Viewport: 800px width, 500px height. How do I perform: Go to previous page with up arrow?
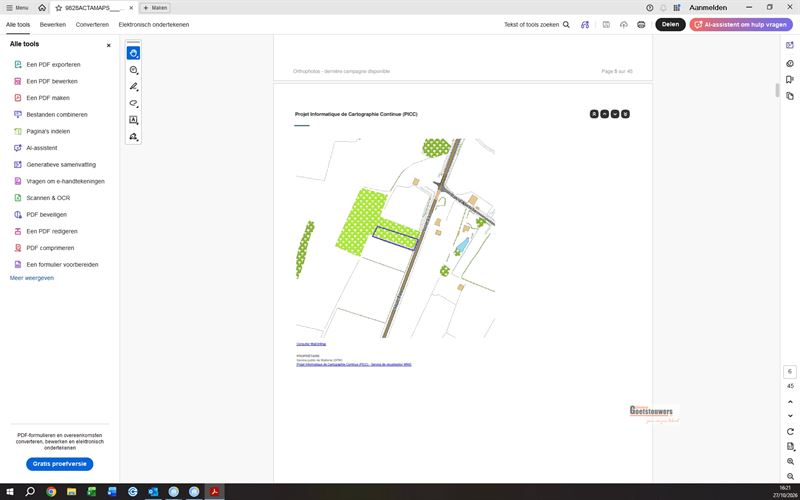click(790, 402)
